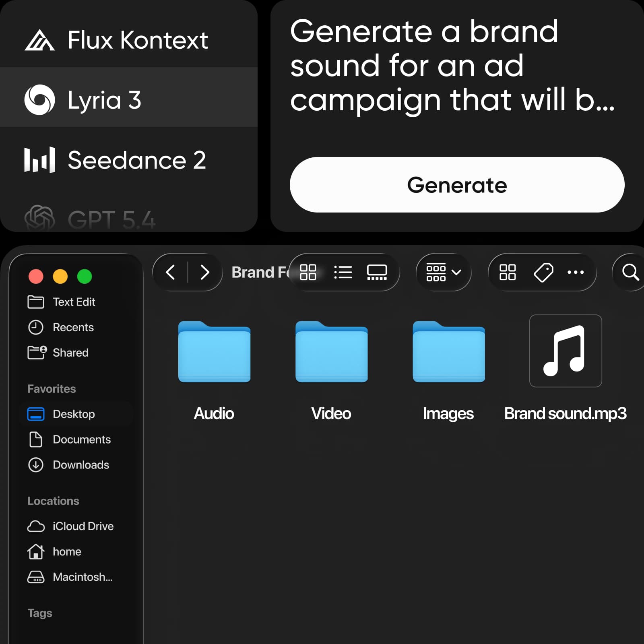The image size is (644, 644).
Task: Click the Generate button
Action: click(x=457, y=185)
